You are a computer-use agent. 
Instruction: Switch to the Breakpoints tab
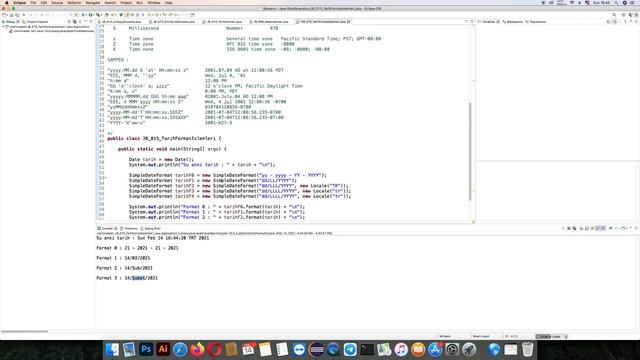click(512, 22)
